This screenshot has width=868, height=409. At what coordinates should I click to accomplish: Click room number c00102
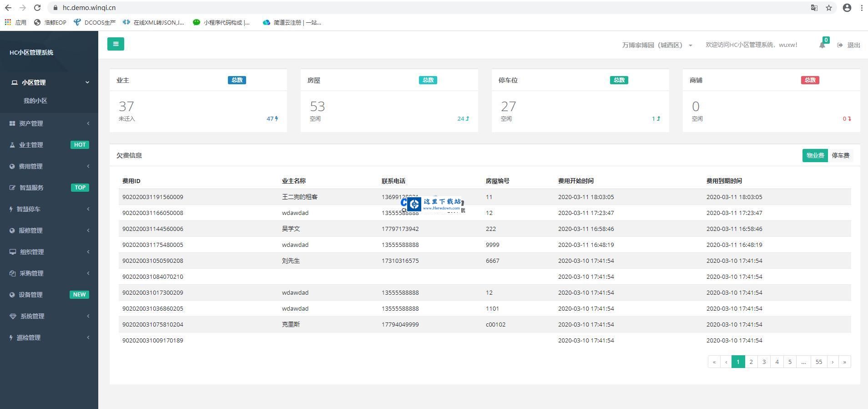[496, 324]
